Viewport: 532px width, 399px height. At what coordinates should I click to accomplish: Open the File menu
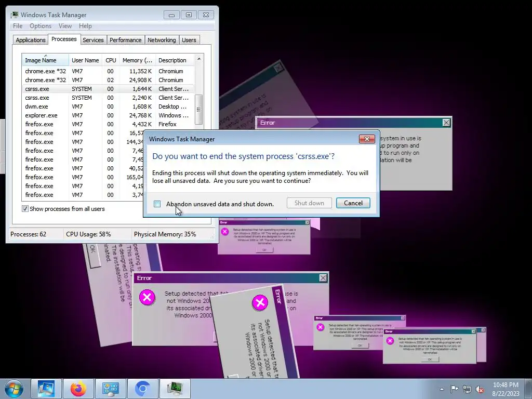(x=18, y=26)
